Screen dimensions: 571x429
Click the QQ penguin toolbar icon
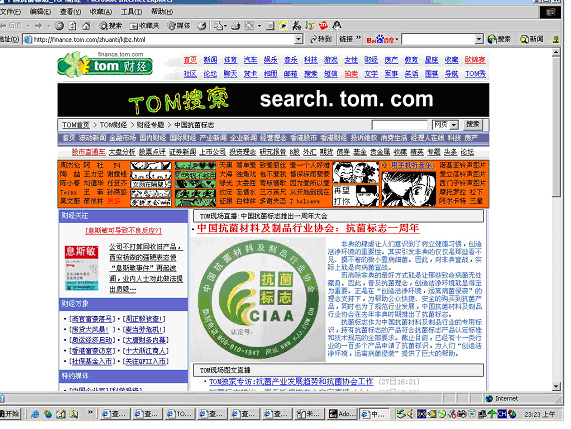(337, 25)
